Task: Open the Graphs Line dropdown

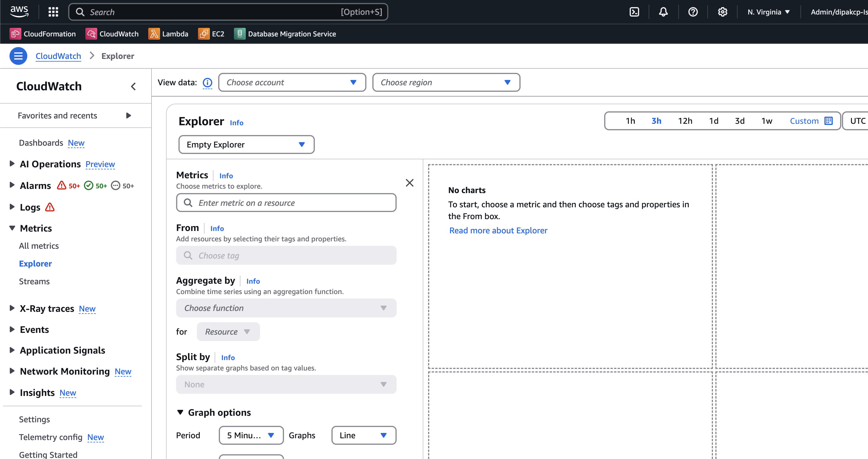Action: tap(363, 435)
